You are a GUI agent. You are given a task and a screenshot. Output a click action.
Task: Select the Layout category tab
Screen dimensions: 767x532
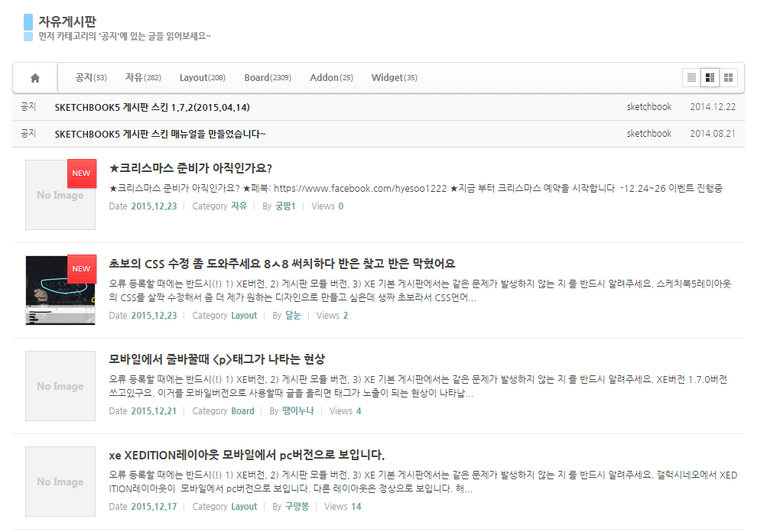pos(202,78)
